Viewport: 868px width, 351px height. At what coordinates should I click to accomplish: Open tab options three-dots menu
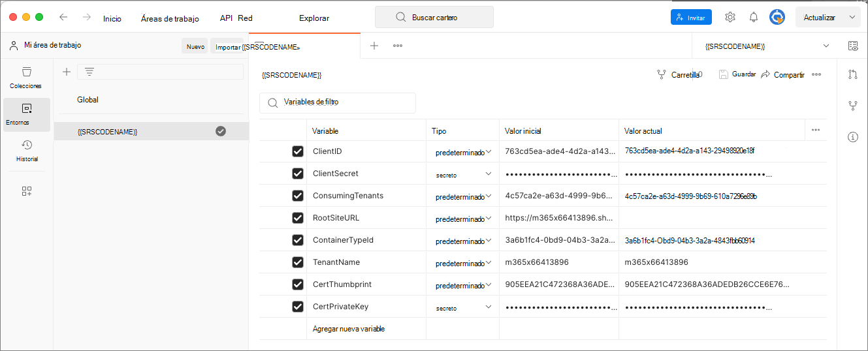397,46
